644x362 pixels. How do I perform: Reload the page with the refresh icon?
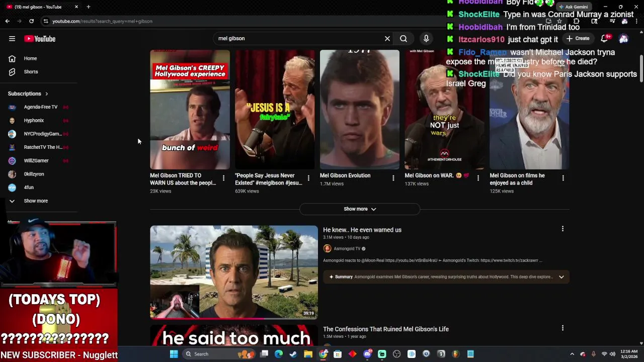click(31, 21)
